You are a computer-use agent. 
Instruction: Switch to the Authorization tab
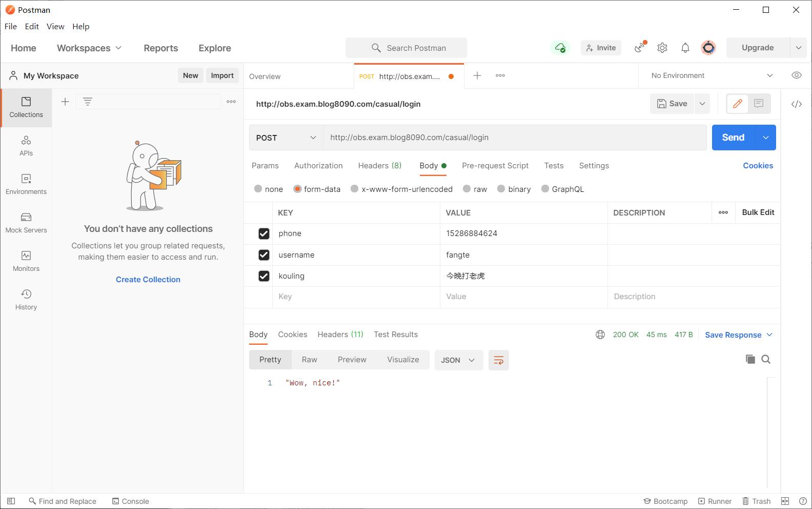(318, 166)
